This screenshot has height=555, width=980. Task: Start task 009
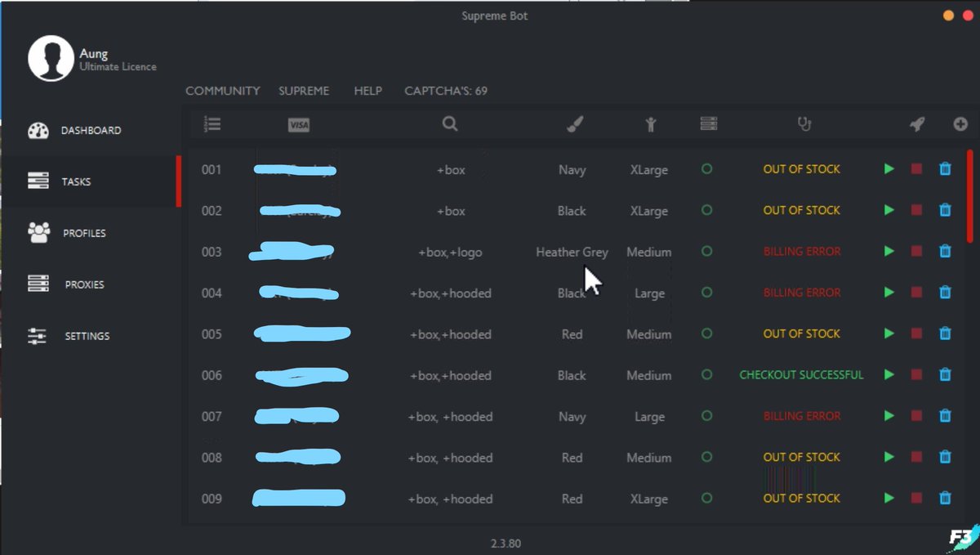[x=889, y=498]
